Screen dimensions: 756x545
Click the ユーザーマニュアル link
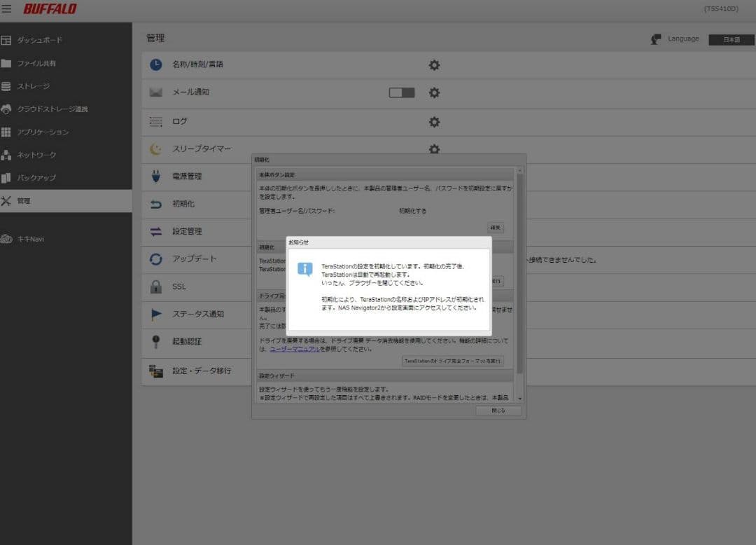coord(295,349)
